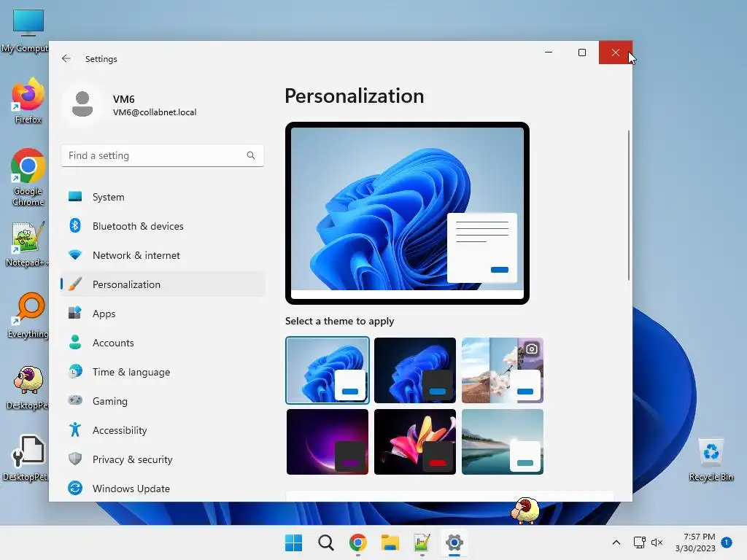Open Notepad++ from the taskbar

coord(422,542)
